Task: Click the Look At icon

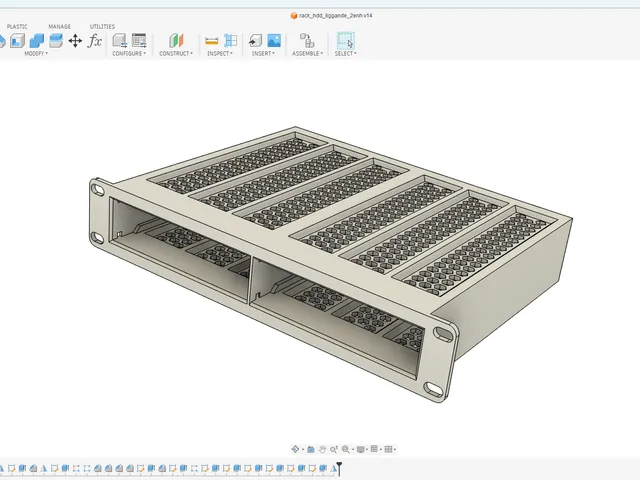Action: (311, 449)
